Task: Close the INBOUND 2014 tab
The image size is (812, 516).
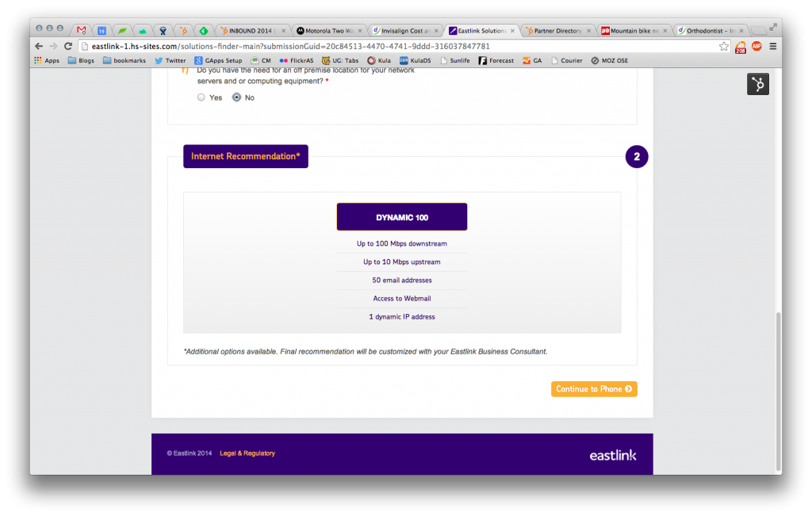Action: click(x=283, y=31)
